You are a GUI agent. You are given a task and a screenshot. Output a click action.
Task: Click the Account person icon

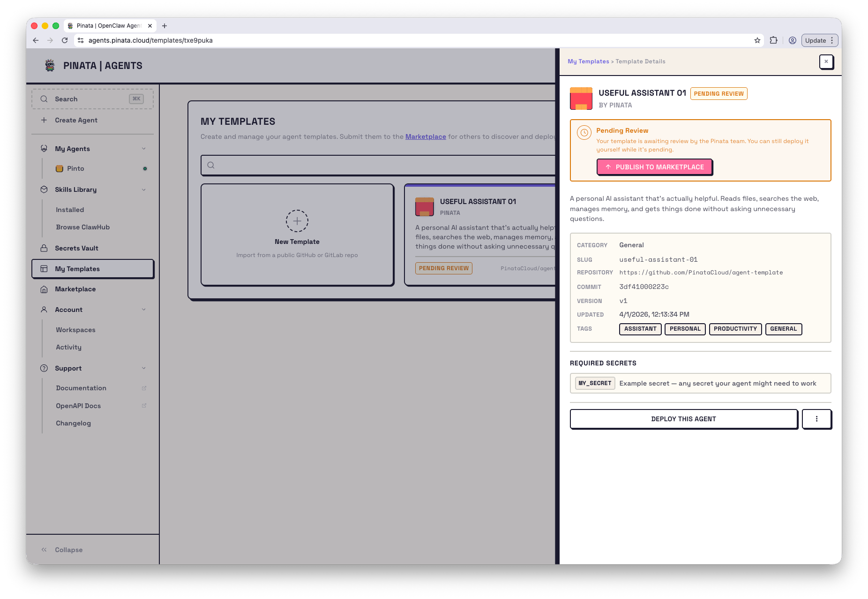click(44, 310)
